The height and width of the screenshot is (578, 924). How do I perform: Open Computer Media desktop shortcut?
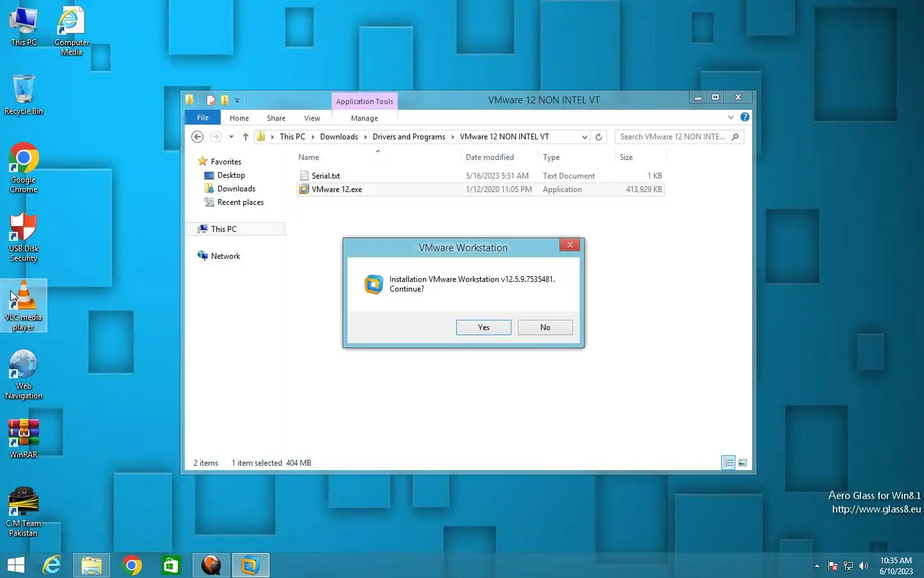pos(71,31)
